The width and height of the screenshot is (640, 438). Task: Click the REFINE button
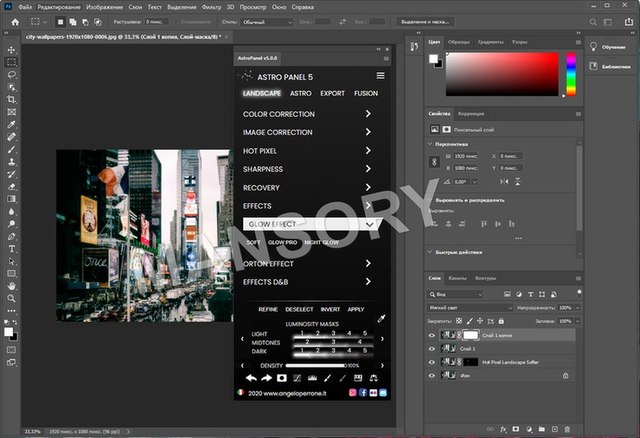coord(268,309)
